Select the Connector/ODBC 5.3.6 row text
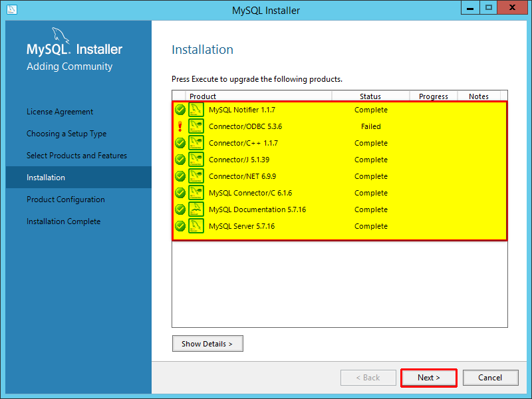 pyautogui.click(x=245, y=126)
